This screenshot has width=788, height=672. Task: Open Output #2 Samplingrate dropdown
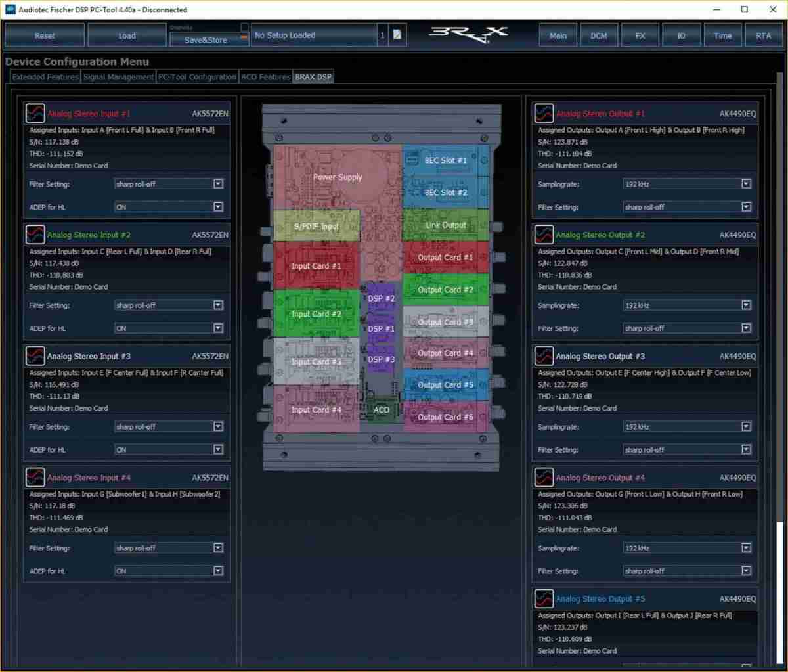tap(688, 305)
